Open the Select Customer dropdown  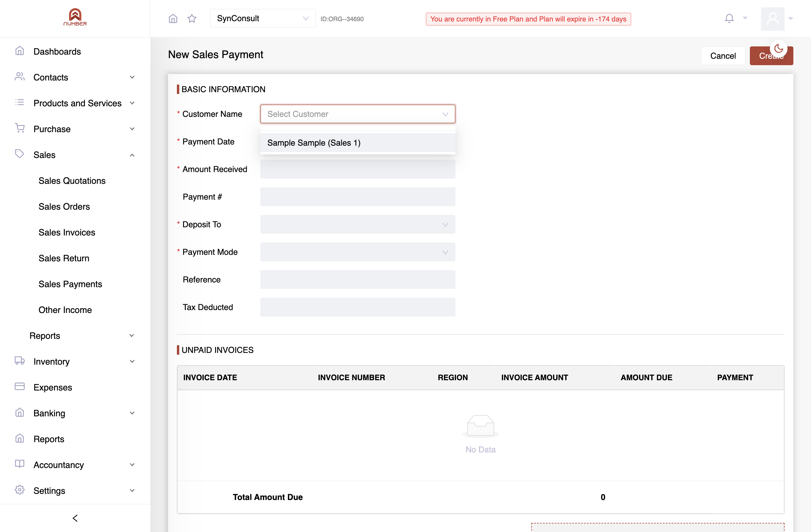357,114
